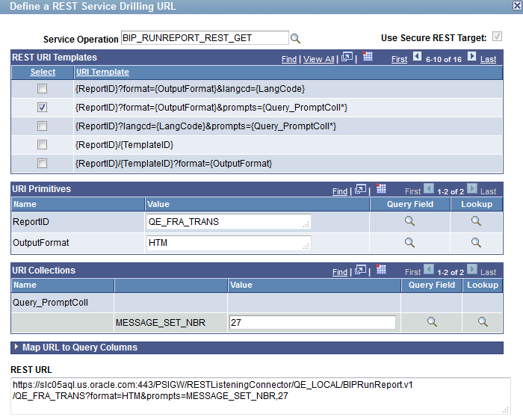
Task: Open URI Primitives grid in new window
Action: pos(360,189)
